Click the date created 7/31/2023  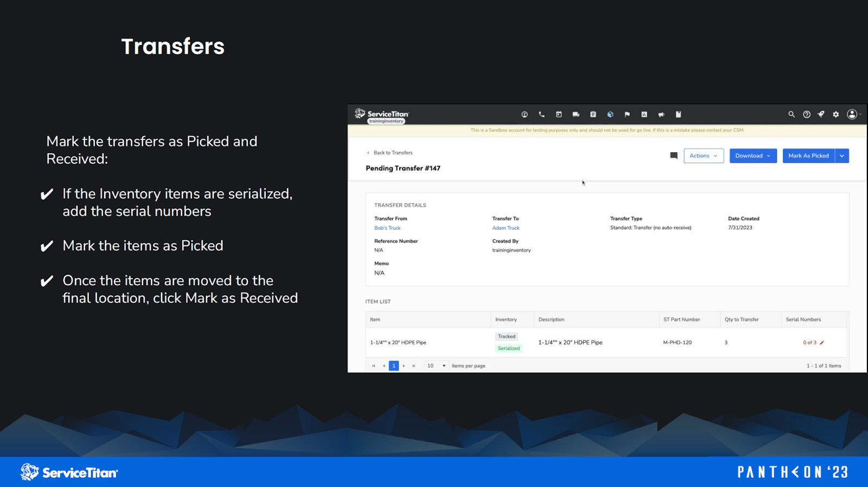coord(740,228)
